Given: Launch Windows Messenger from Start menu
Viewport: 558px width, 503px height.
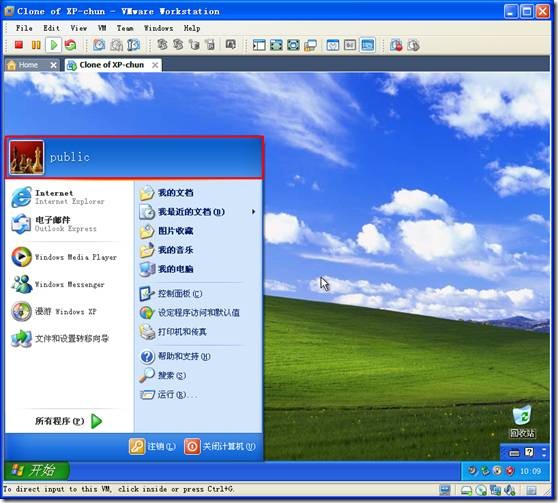Looking at the screenshot, I should [69, 284].
